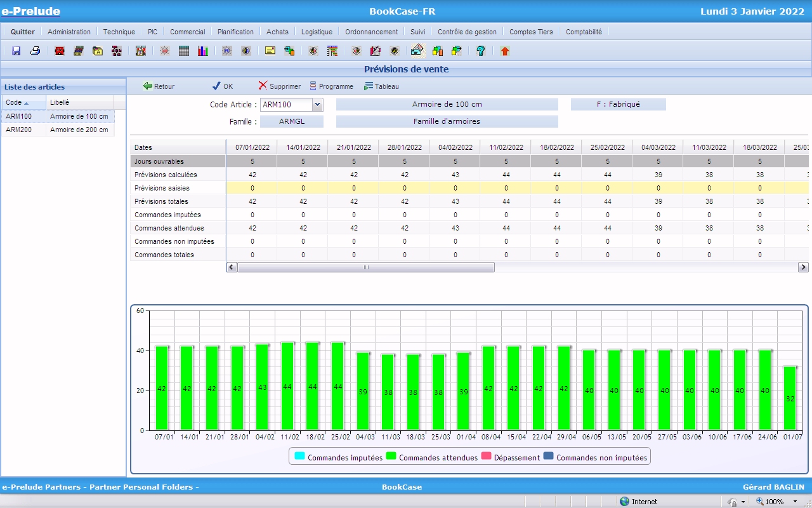812x508 pixels.
Task: Click the red machine icon in toolbar
Action: click(60, 51)
